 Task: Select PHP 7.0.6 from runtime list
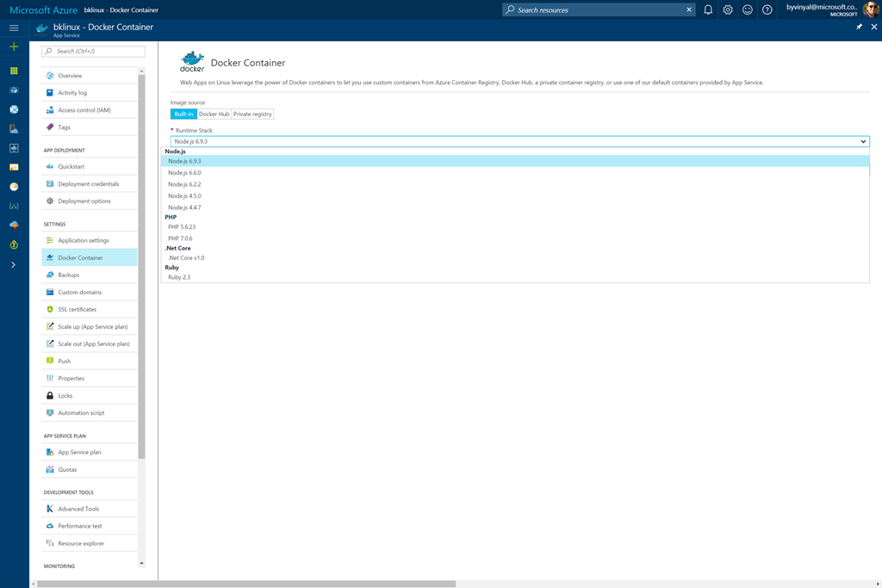tap(180, 238)
